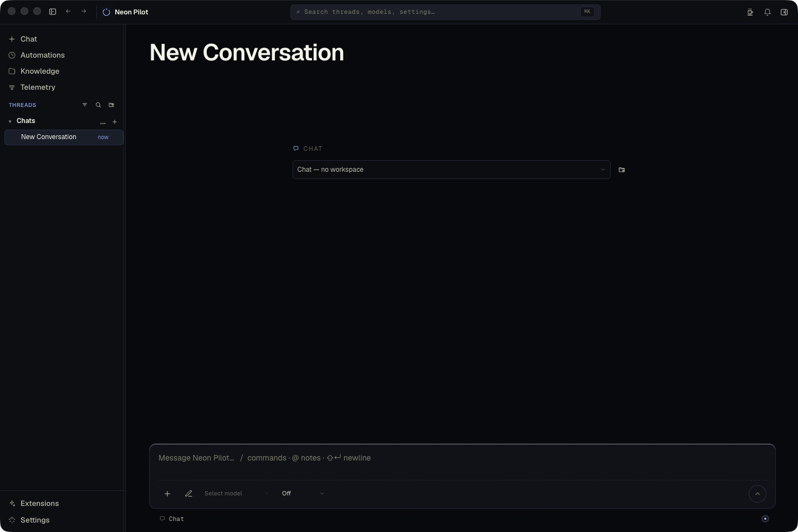Click the CHAT label above workspace dropdown
The width and height of the screenshot is (798, 532).
pos(313,149)
